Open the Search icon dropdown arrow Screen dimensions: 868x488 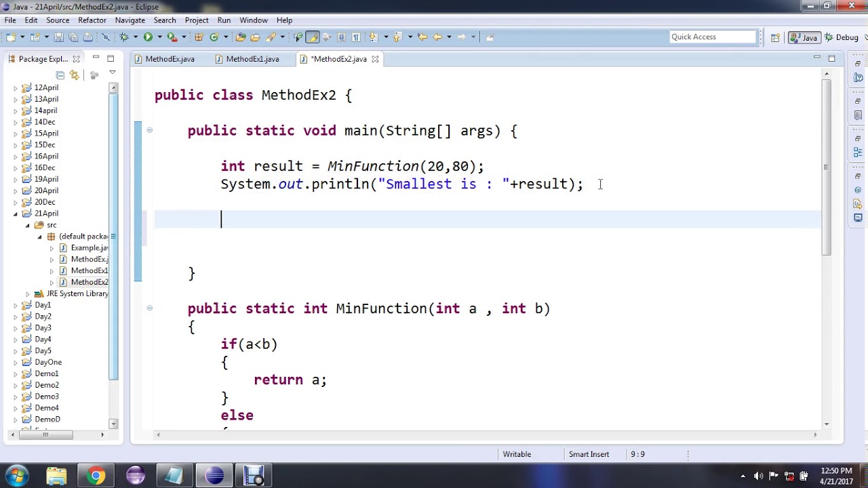coord(282,37)
